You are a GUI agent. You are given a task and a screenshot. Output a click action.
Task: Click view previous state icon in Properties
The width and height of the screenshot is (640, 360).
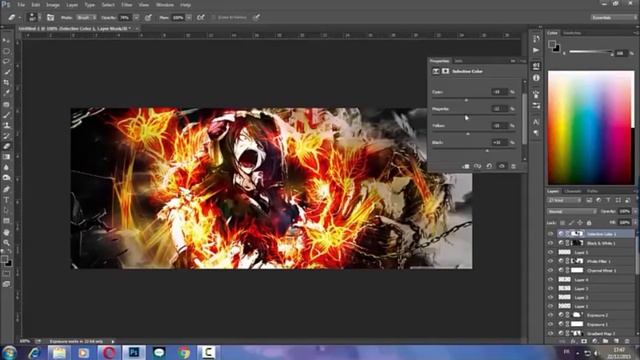(478, 166)
